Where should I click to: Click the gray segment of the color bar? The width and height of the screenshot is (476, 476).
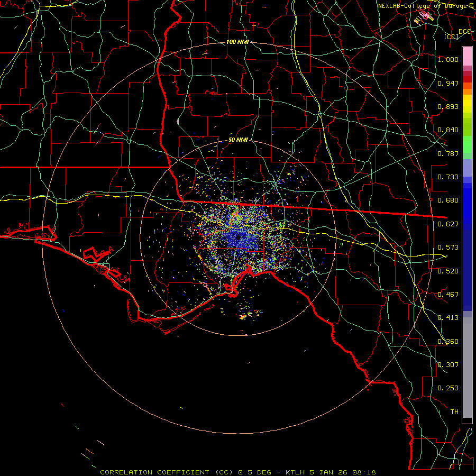point(467,368)
